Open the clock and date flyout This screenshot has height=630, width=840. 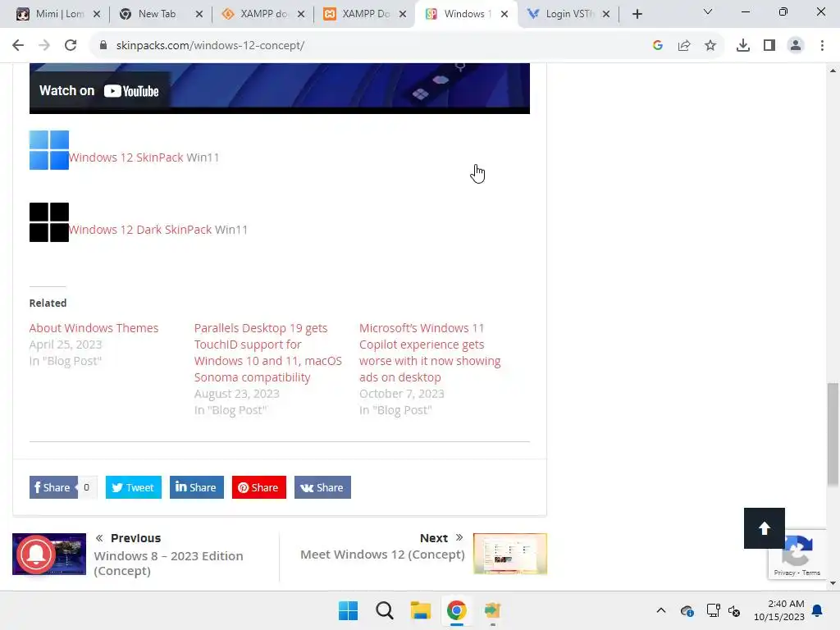click(779, 610)
